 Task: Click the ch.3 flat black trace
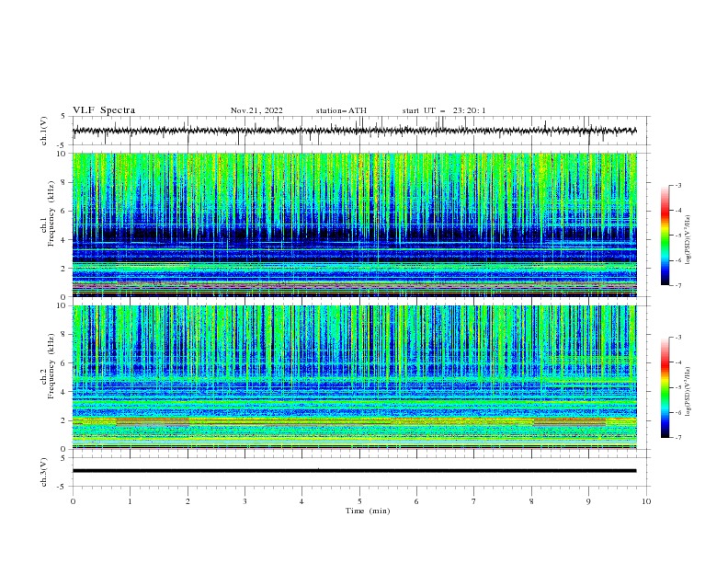(x=355, y=471)
